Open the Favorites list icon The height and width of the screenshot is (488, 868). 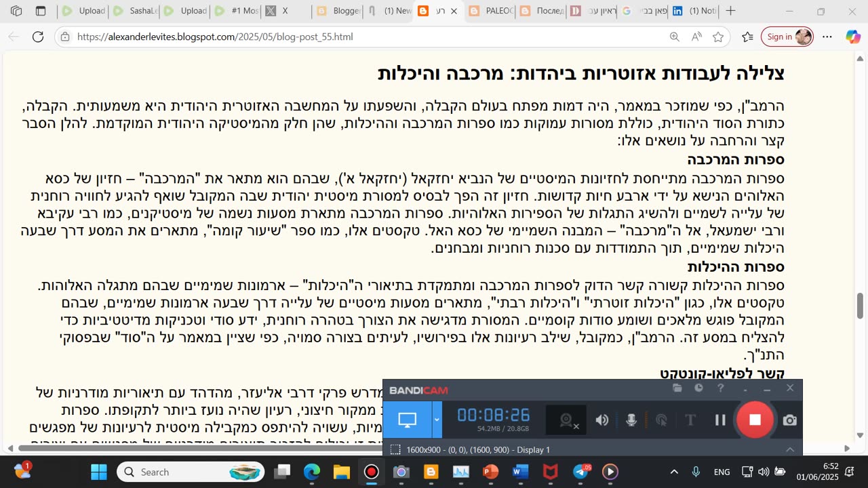coord(747,37)
